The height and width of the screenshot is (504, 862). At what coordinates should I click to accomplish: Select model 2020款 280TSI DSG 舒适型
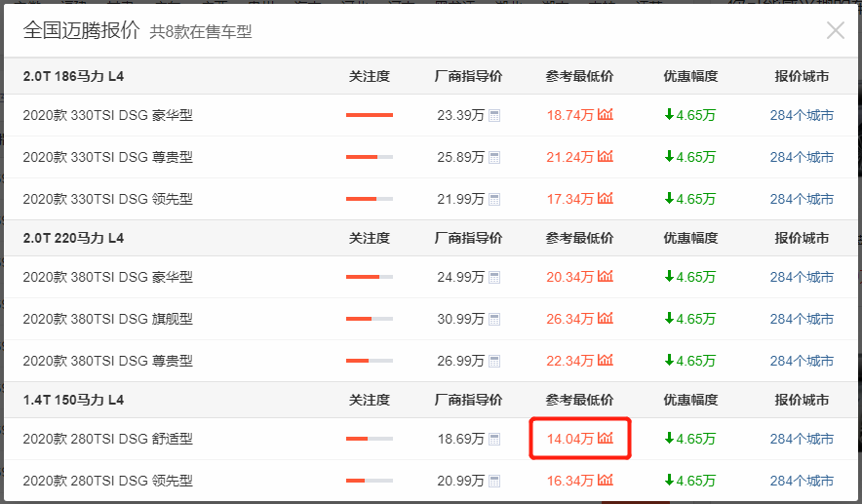click(107, 439)
